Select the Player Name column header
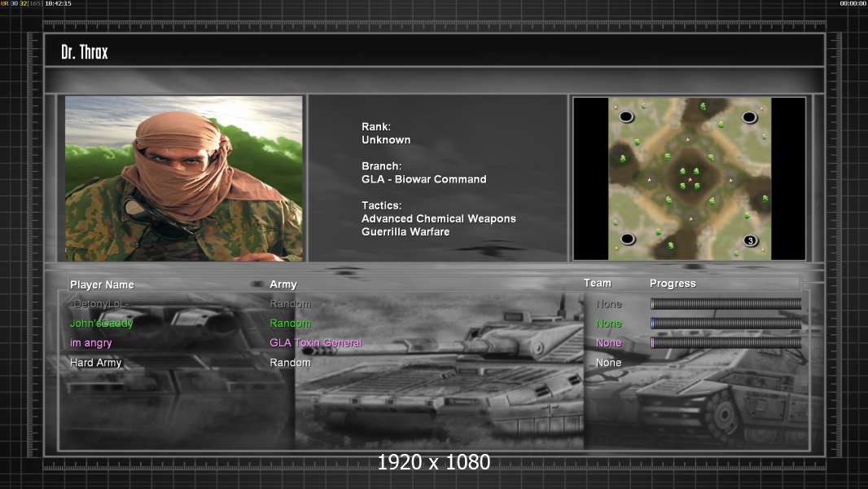This screenshot has width=868, height=489. pyautogui.click(x=102, y=284)
